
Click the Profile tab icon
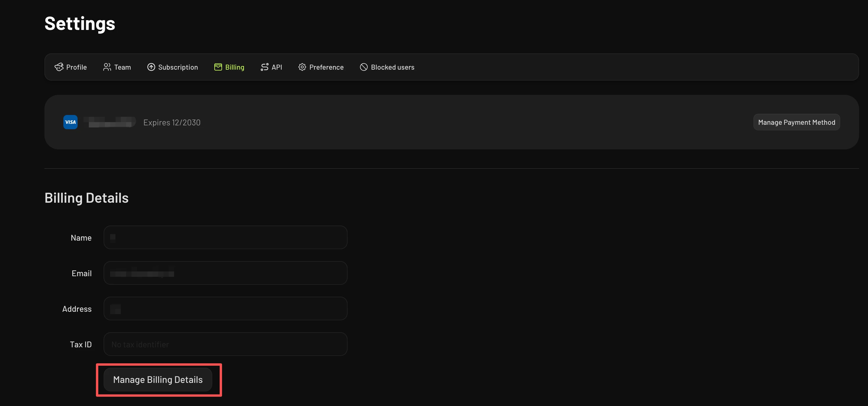(x=59, y=67)
